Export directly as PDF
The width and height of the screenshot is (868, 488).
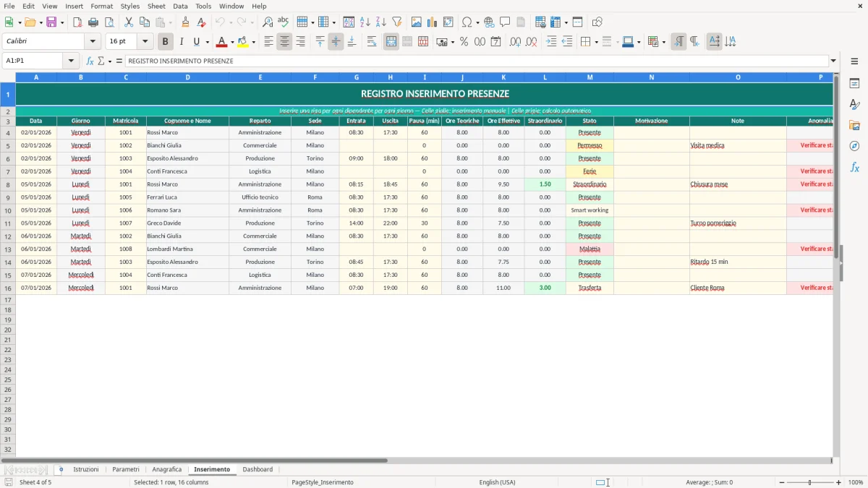point(77,22)
